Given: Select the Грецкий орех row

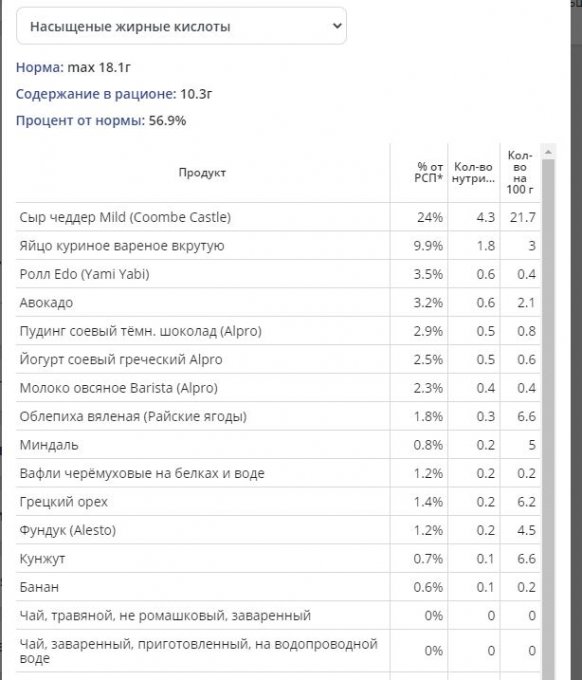Looking at the screenshot, I should (278, 502).
